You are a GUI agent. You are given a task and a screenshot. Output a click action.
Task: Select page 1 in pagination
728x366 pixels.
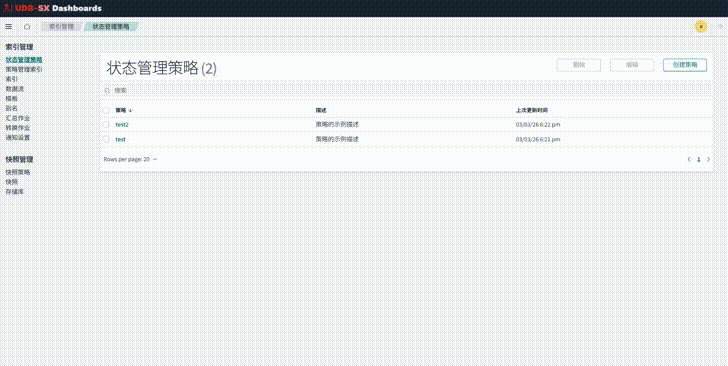698,159
